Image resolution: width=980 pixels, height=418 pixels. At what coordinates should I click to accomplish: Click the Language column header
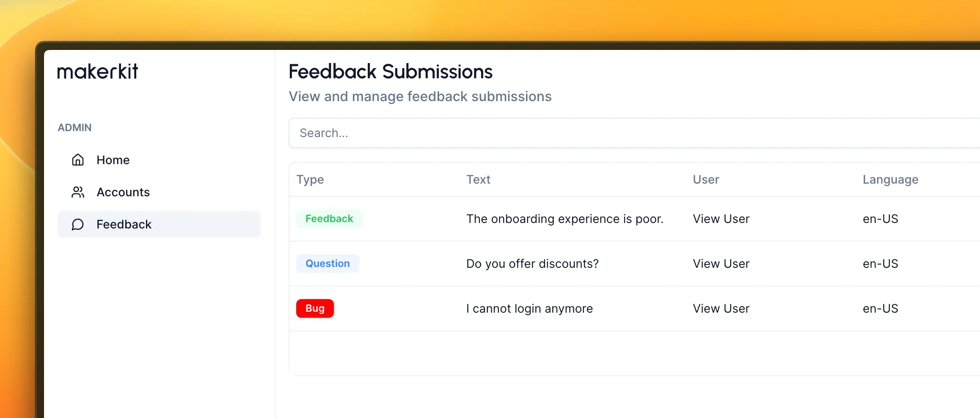[890, 179]
